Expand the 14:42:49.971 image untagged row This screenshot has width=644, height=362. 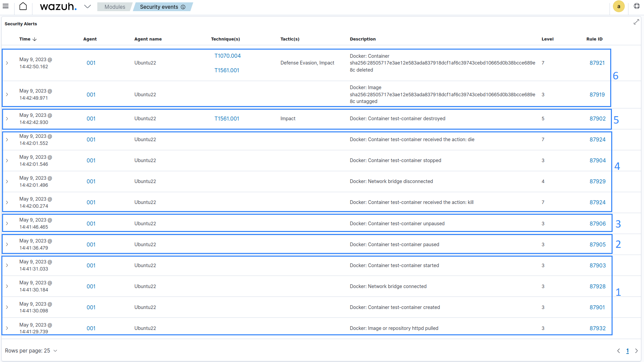click(x=7, y=95)
